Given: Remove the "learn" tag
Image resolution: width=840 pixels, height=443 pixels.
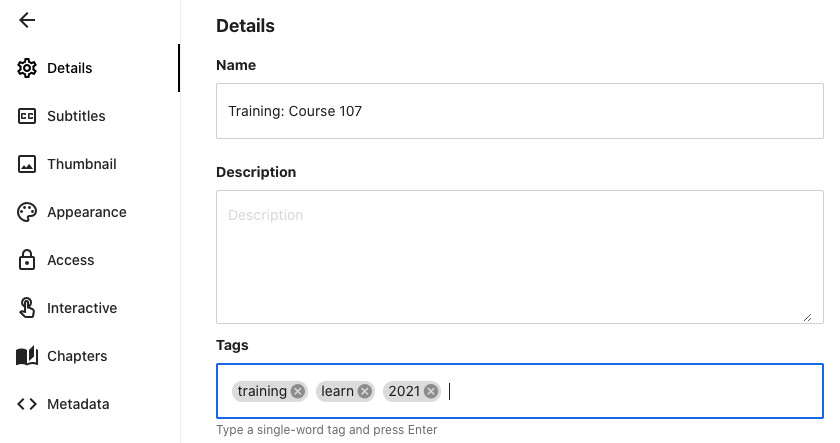Looking at the screenshot, I should click(x=365, y=391).
